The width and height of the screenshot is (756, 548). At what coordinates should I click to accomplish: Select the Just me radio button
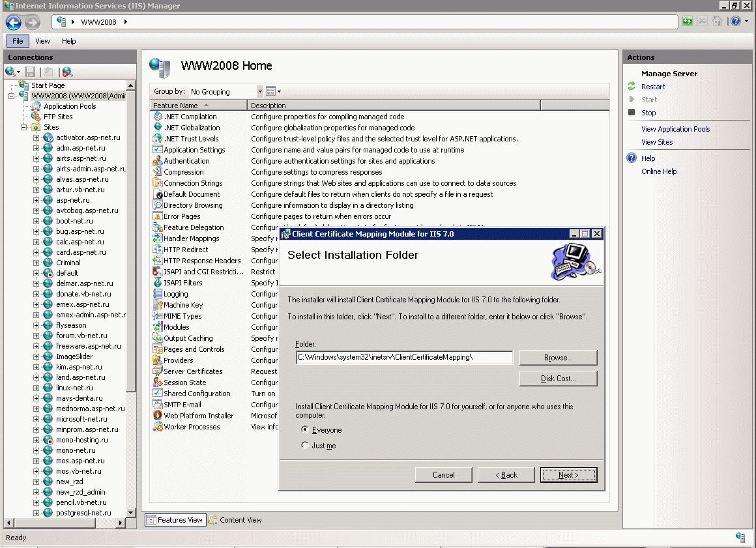305,445
